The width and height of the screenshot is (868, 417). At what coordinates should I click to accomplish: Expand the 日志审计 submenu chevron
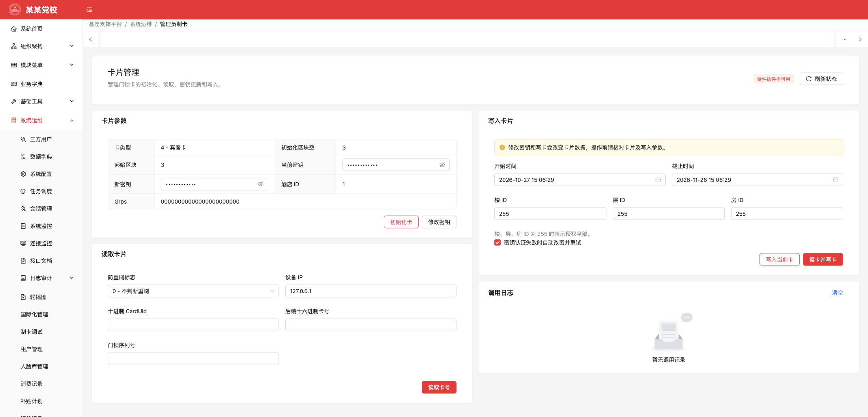click(x=72, y=278)
